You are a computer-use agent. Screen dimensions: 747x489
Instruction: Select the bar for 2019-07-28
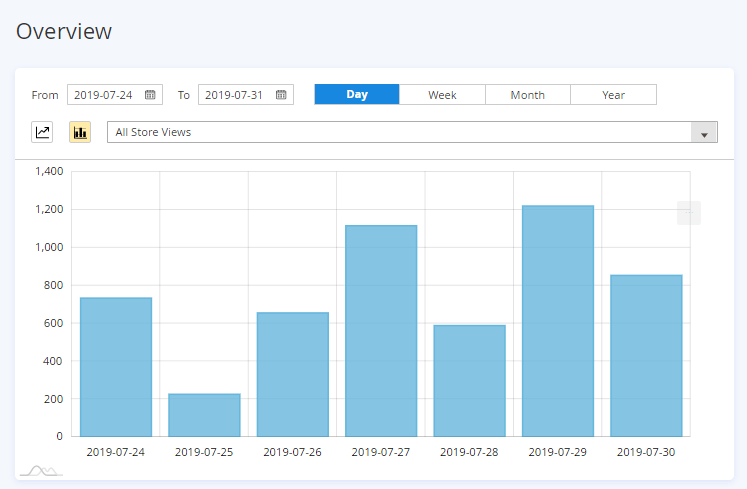click(x=469, y=381)
